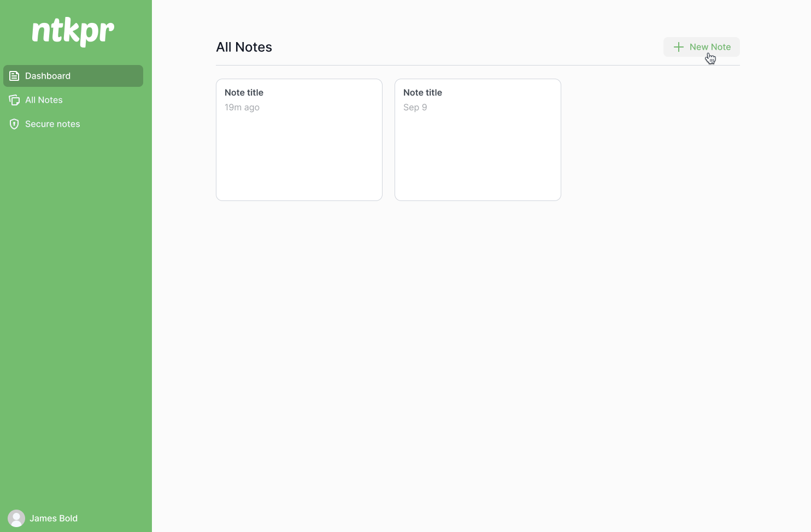The height and width of the screenshot is (532, 811).
Task: Open the Dashboard sidebar item
Action: pyautogui.click(x=73, y=76)
